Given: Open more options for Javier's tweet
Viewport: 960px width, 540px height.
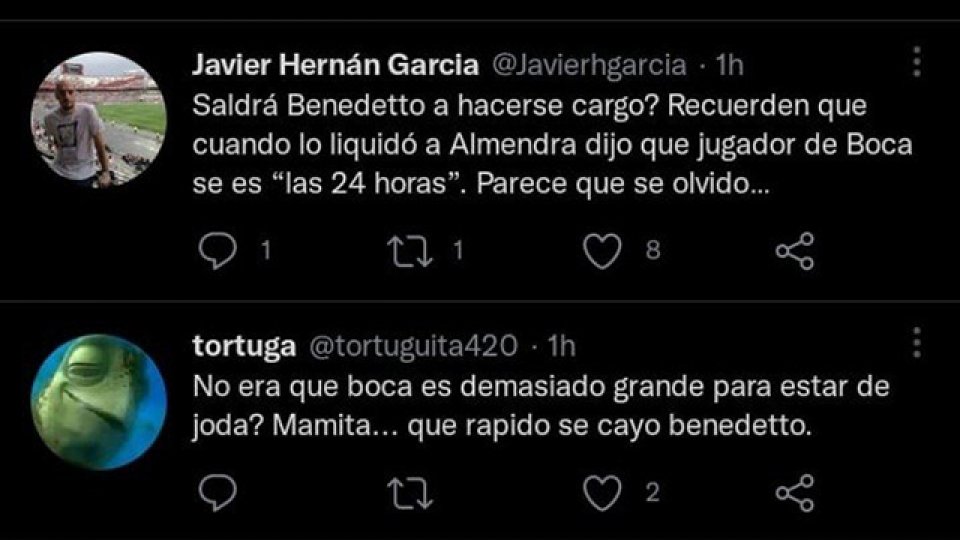Looking at the screenshot, I should coord(917,62).
